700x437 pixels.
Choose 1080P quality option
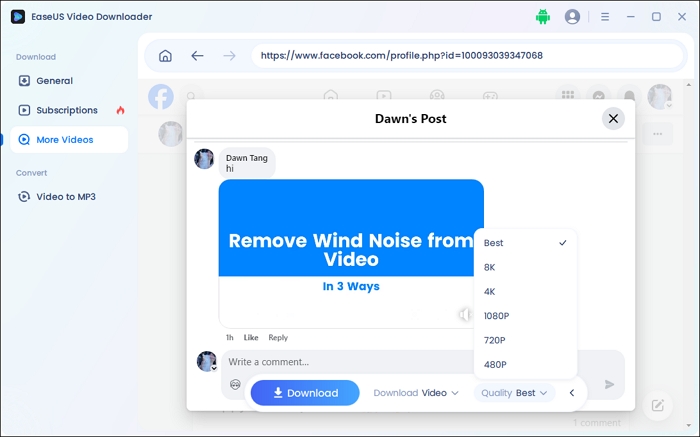525,316
